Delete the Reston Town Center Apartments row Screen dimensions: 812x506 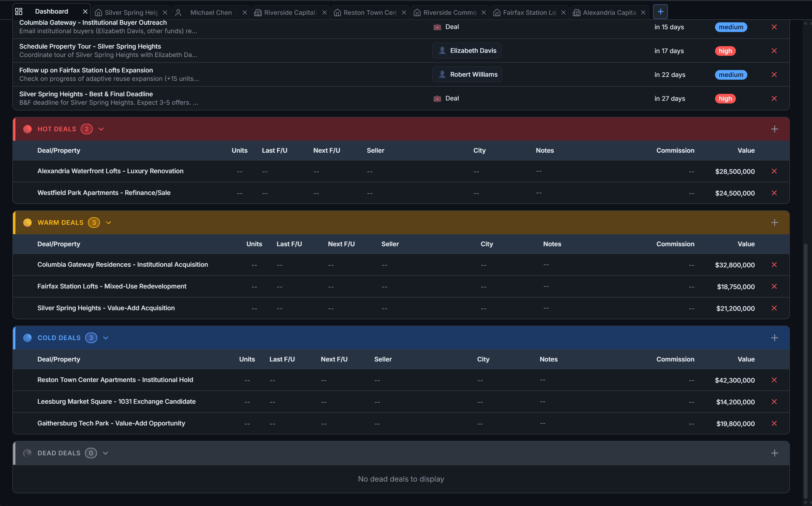774,380
